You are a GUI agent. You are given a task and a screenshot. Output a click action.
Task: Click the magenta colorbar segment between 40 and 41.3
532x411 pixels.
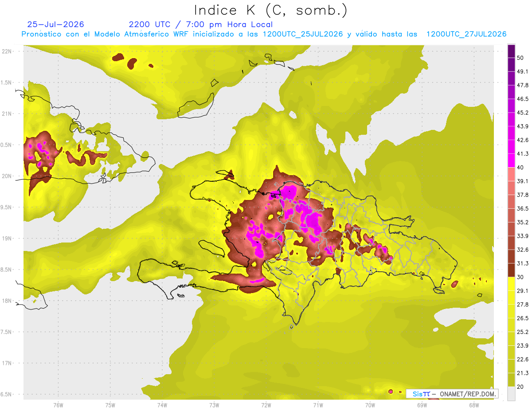pos(511,160)
